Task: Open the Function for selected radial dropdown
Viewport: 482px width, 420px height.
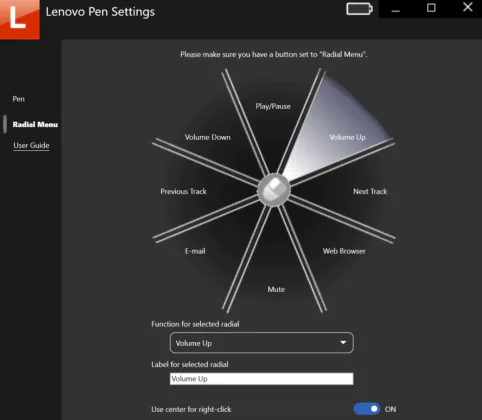Action: 262,343
